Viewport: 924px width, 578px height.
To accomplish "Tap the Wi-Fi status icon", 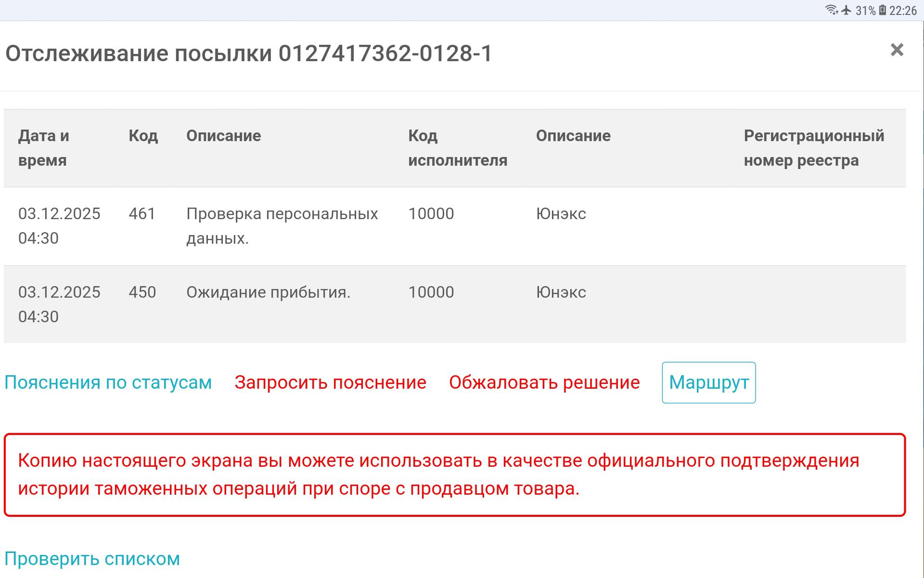I will pos(831,10).
